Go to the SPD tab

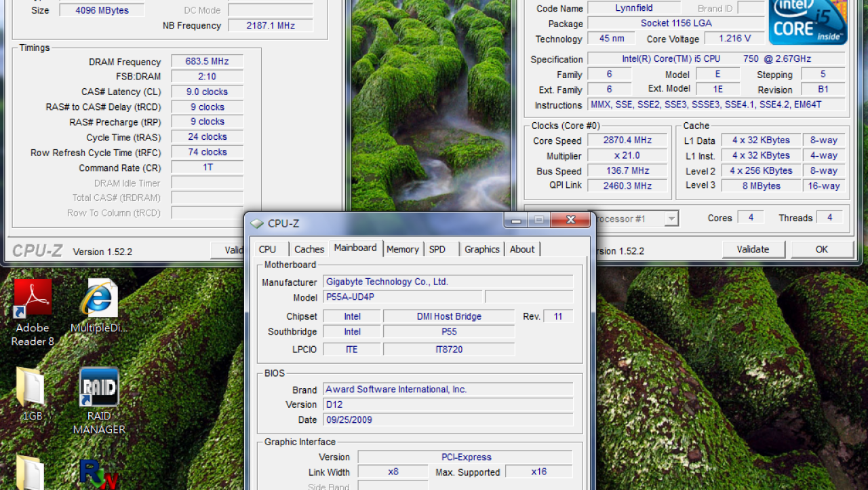pyautogui.click(x=437, y=249)
